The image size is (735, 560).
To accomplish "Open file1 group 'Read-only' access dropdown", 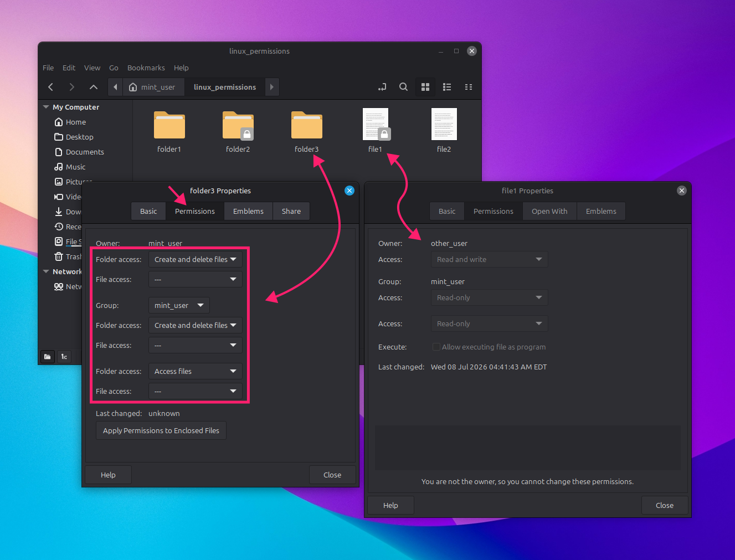I will click(490, 297).
